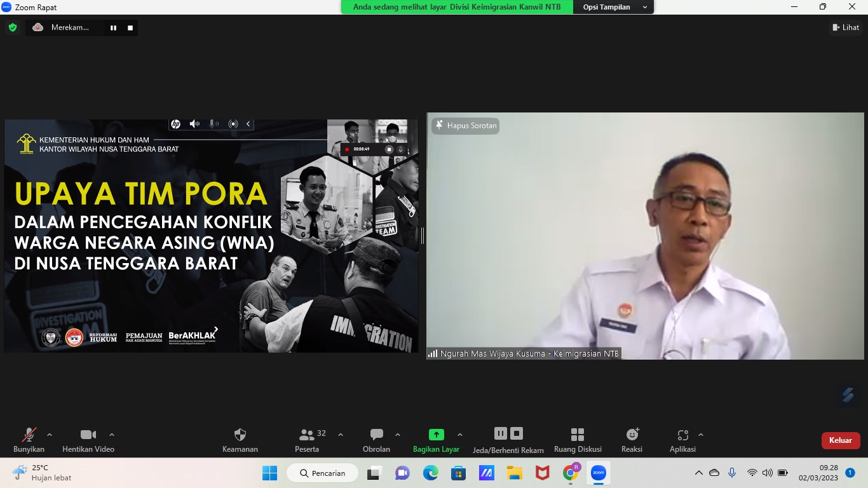Open Task View on the taskbar
868x488 pixels.
(x=374, y=473)
